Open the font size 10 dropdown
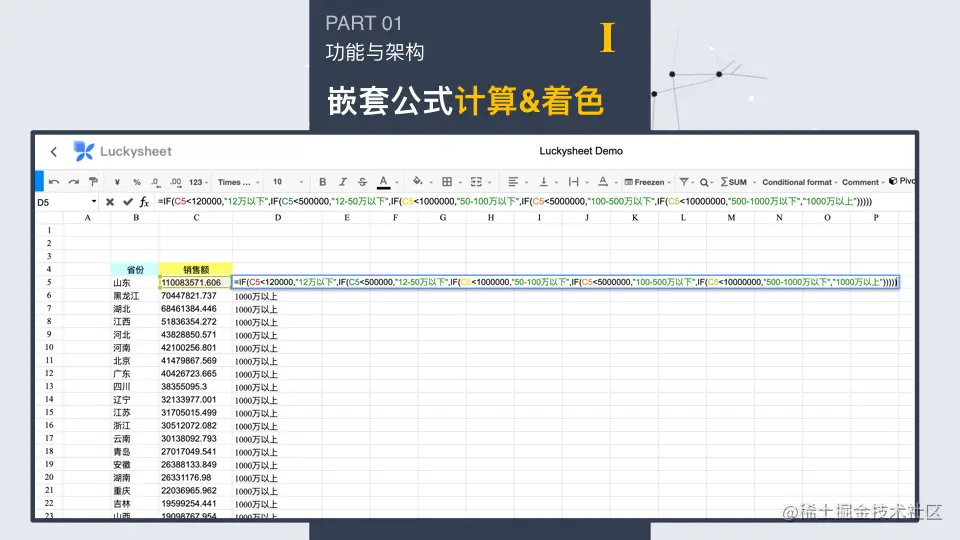 tap(287, 182)
